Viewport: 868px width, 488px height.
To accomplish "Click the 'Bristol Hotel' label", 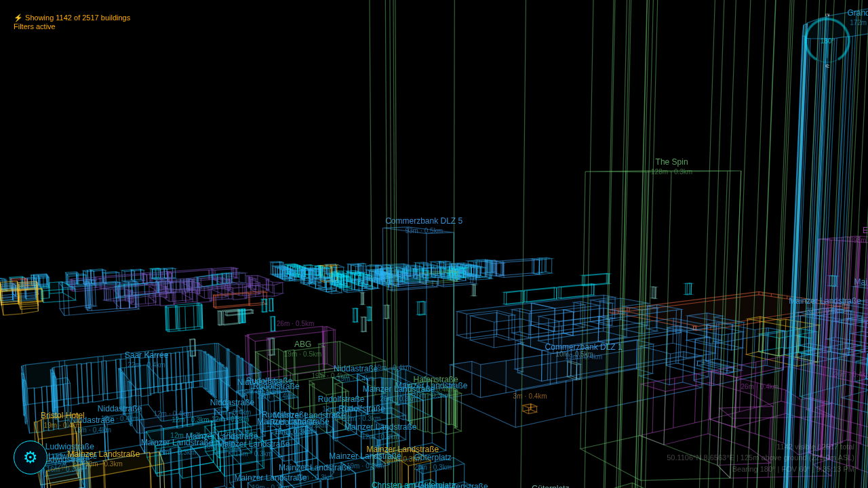I will click(x=62, y=415).
